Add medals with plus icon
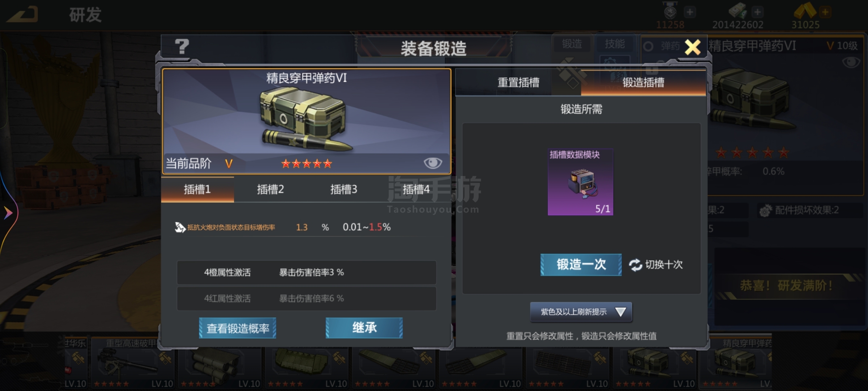Screen dimensions: 868x391 click(x=690, y=12)
